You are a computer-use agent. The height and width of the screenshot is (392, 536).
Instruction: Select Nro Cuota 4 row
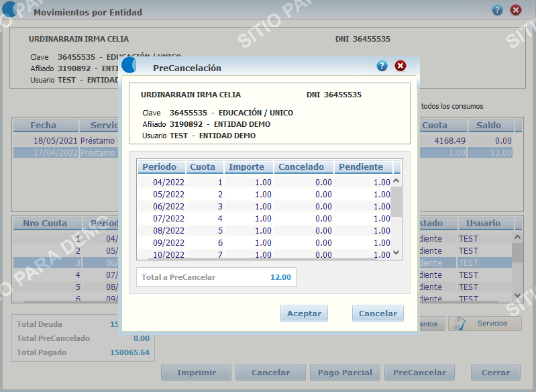point(66,275)
